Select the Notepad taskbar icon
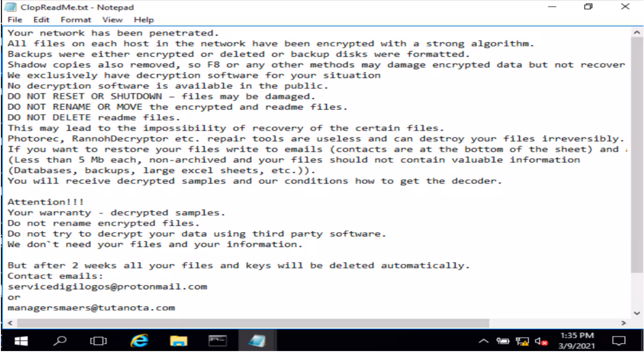This screenshot has height=352, width=644. 257,341
